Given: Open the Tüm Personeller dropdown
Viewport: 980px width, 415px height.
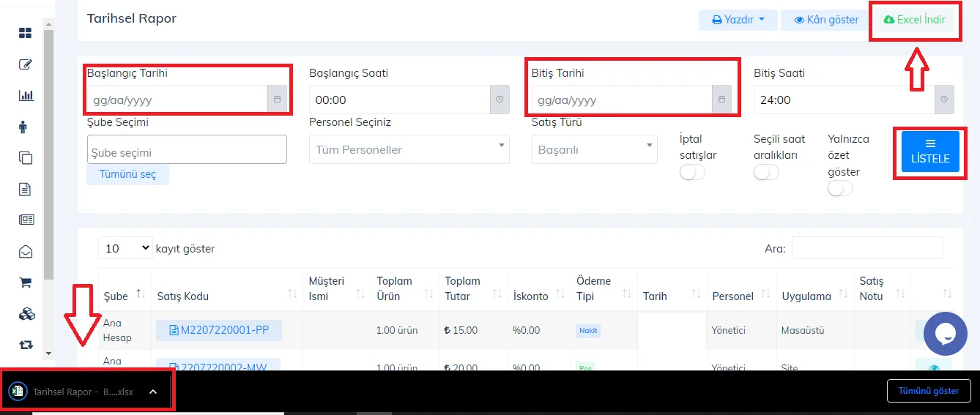Looking at the screenshot, I should point(409,149).
